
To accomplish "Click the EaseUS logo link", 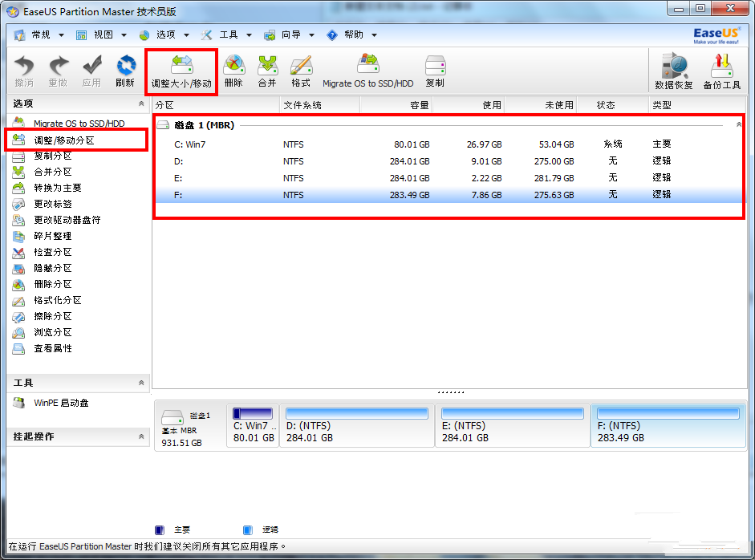I will (716, 35).
